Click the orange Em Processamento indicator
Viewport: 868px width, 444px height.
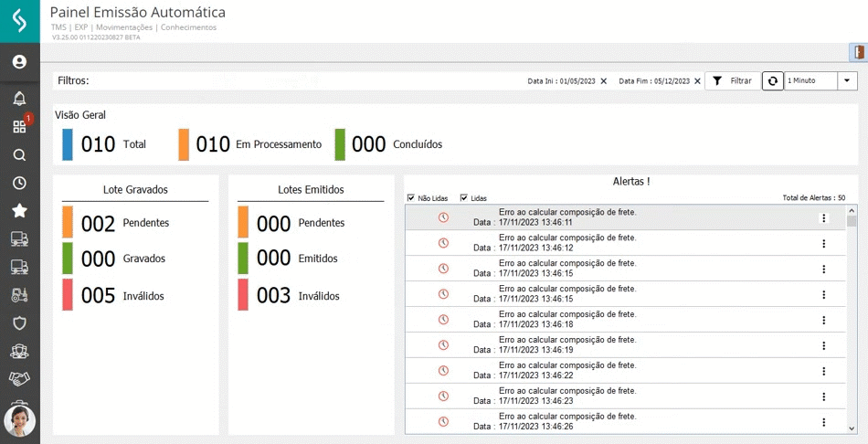point(184,144)
